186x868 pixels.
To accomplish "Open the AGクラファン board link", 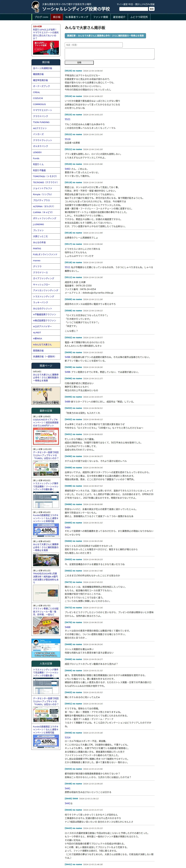I will [46, 128].
